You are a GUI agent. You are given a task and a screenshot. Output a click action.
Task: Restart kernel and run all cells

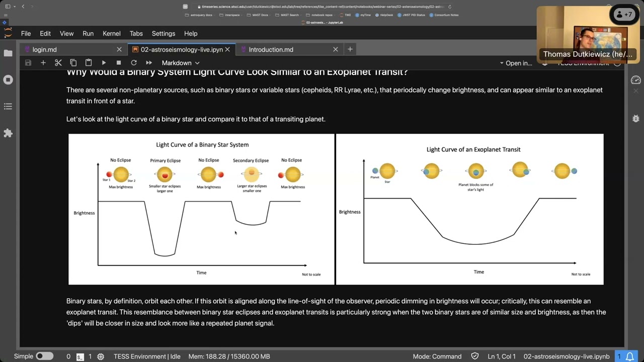149,63
